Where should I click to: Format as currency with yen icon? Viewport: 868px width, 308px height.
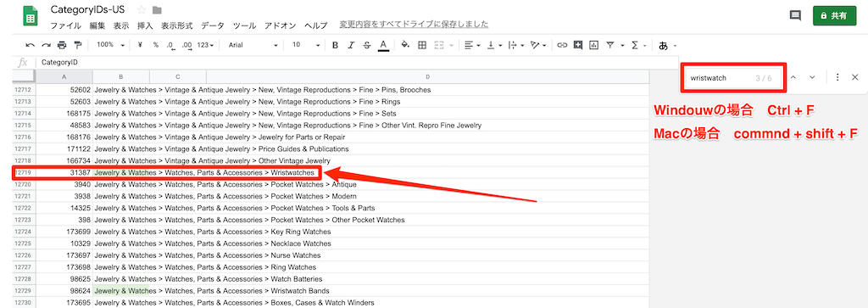click(140, 46)
